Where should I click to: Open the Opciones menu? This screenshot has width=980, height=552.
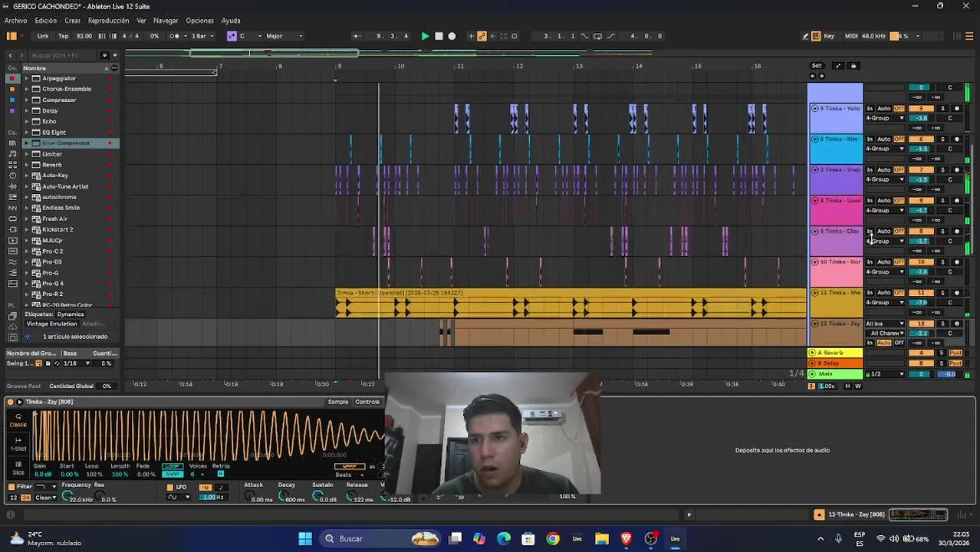pos(199,21)
